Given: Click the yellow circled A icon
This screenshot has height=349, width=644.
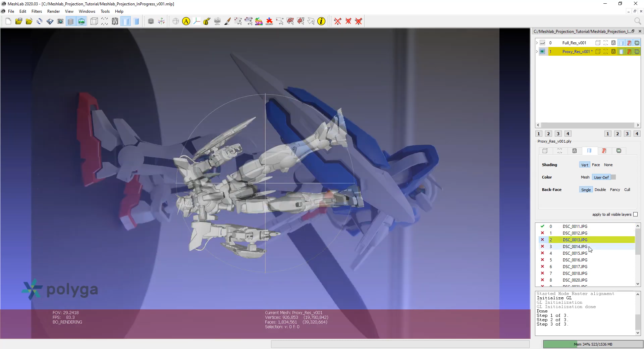Looking at the screenshot, I should (x=186, y=21).
